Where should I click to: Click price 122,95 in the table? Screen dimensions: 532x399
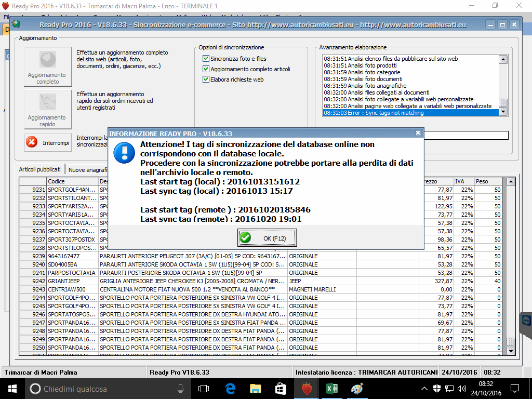tap(436, 206)
